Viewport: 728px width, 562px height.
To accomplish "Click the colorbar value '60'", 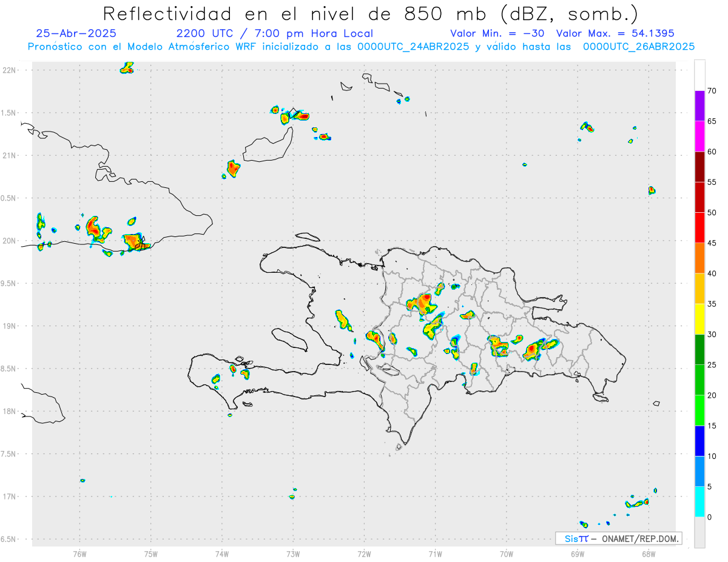I will [x=712, y=152].
